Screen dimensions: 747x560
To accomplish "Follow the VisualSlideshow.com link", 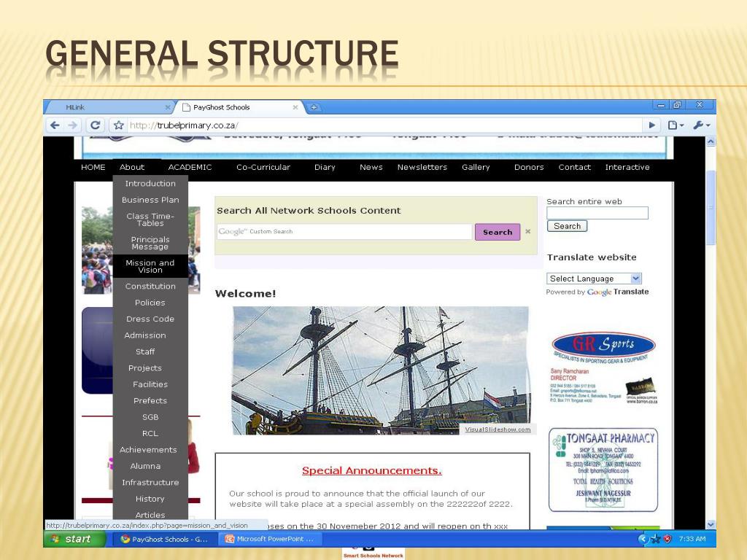I will [x=498, y=429].
